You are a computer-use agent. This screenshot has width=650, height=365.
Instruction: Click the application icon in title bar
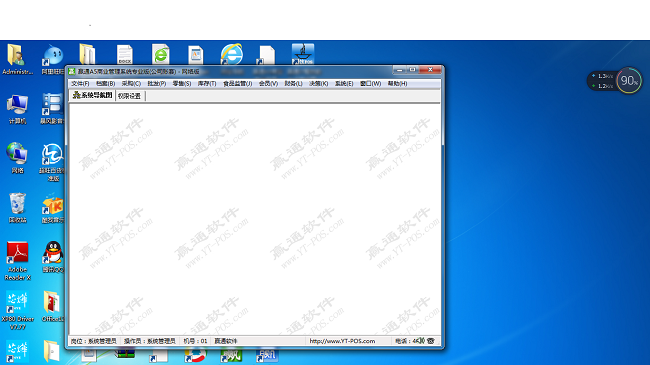point(72,71)
